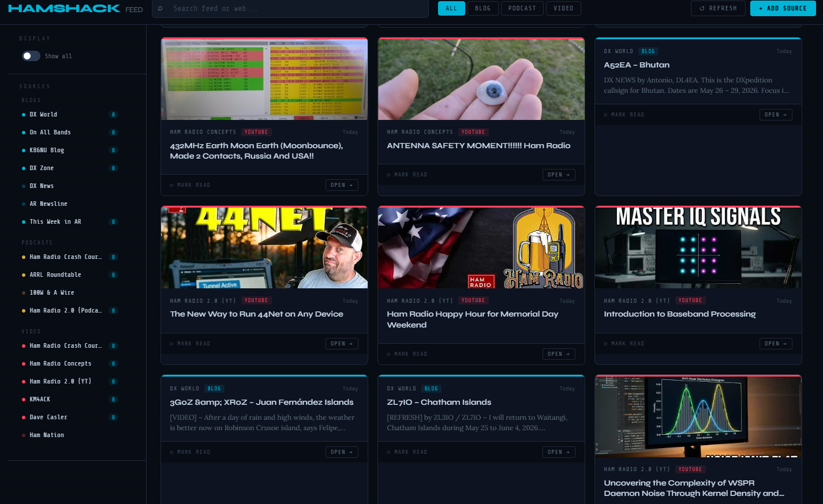Mark Happy Hour Memorial Day post read
The image size is (823, 504).
407,354
